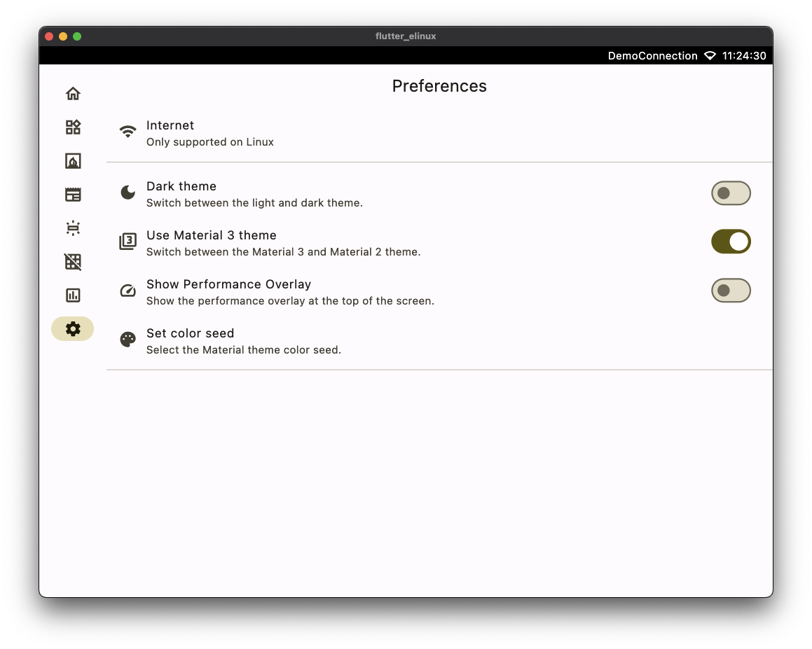Image resolution: width=812 pixels, height=649 pixels.
Task: Enable the Dark theme switch
Action: coord(731,193)
